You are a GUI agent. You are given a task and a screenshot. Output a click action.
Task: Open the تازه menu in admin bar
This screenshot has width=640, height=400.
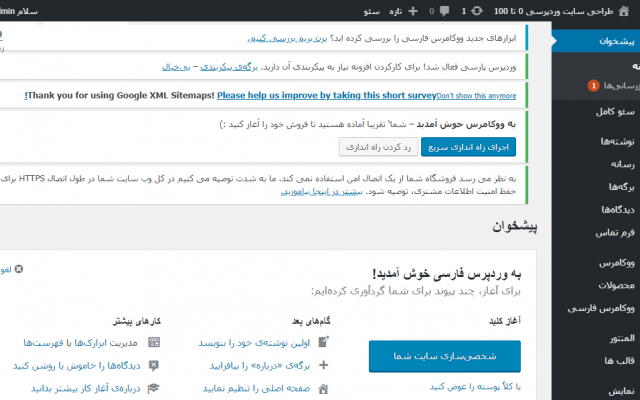coord(396,11)
